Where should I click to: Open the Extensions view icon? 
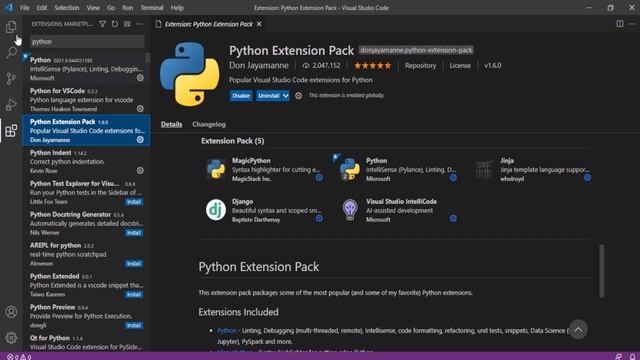(11, 131)
